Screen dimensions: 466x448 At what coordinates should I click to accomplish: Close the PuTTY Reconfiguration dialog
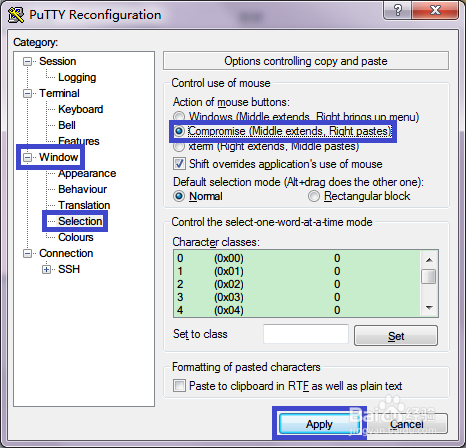pyautogui.click(x=435, y=10)
